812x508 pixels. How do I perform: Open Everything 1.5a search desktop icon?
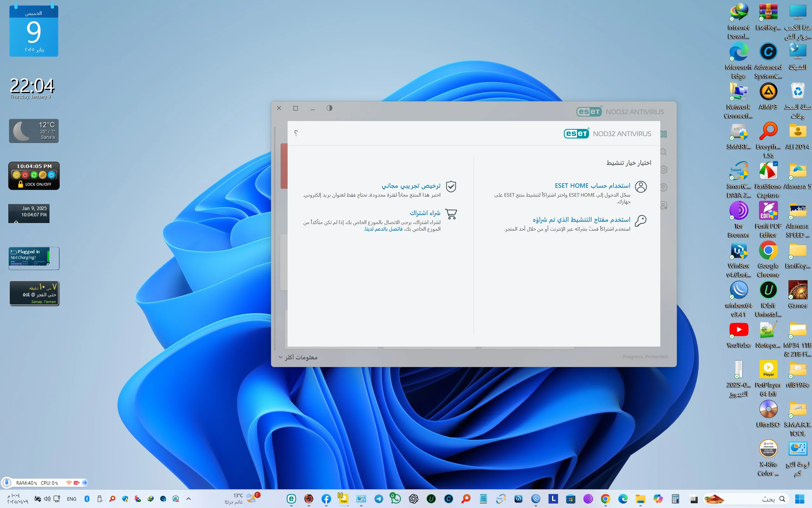tap(768, 140)
